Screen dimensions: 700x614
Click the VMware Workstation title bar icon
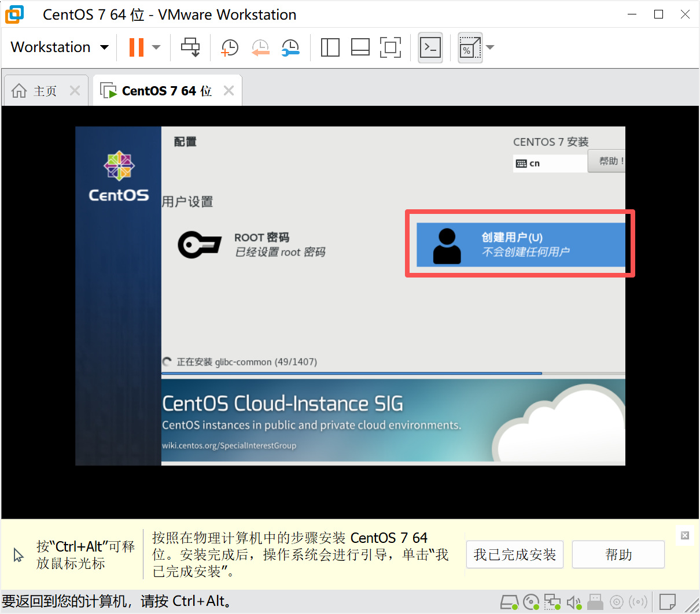14,14
